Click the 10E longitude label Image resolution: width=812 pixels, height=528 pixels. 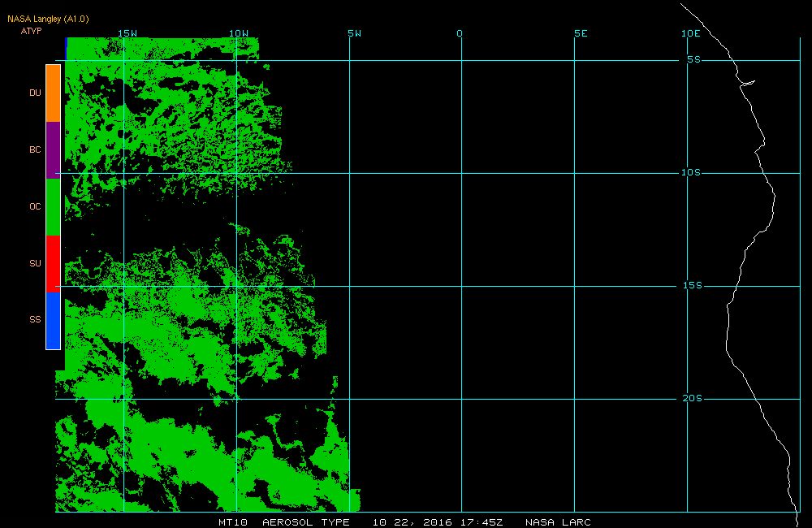(x=691, y=33)
